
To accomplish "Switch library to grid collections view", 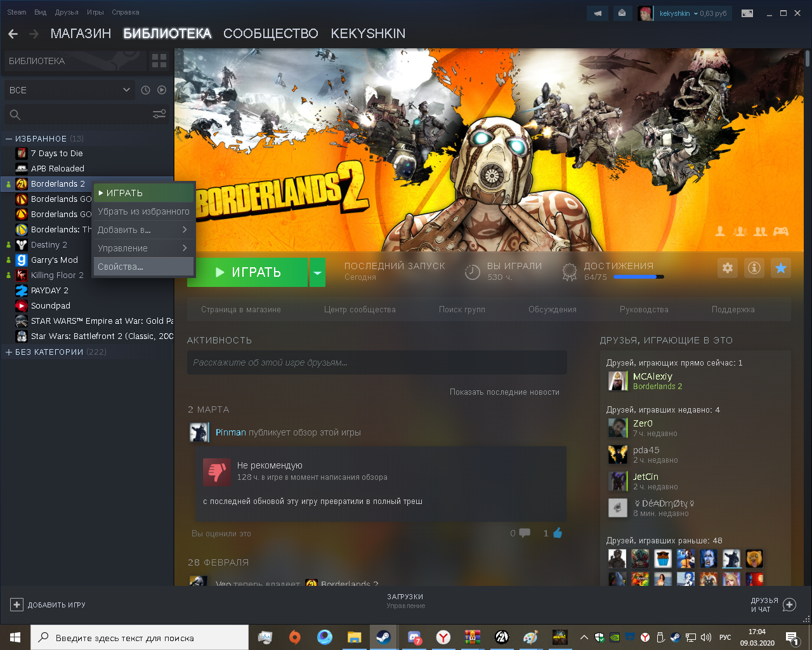I will pyautogui.click(x=159, y=61).
